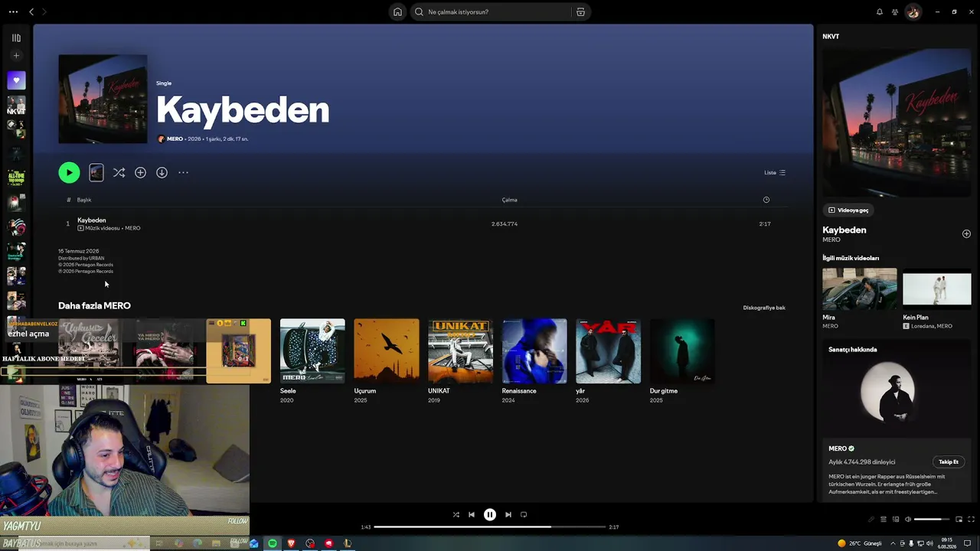Open Brave browser from the taskbar
980x551 pixels.
click(291, 543)
